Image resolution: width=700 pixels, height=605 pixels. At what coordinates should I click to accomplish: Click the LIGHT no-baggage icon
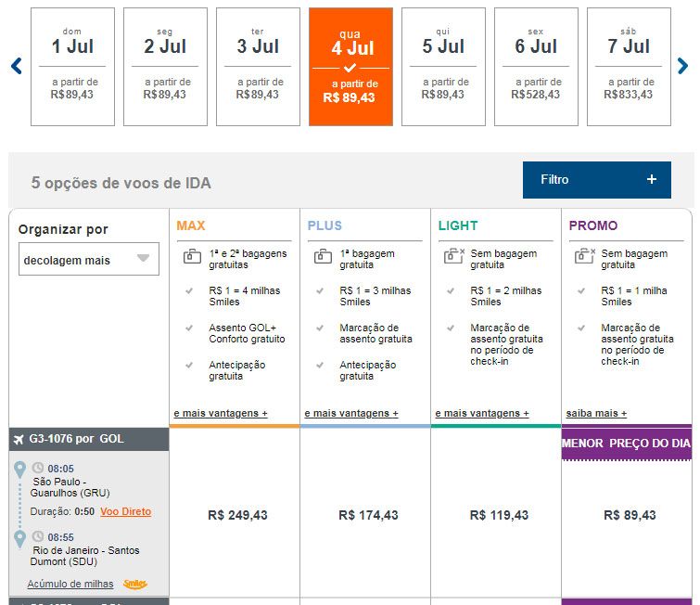454,256
